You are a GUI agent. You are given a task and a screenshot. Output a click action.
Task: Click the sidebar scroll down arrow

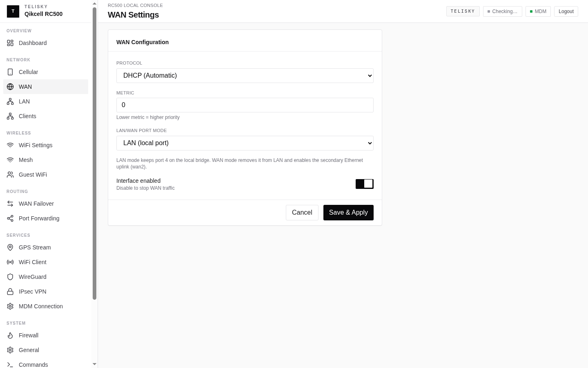(95, 364)
